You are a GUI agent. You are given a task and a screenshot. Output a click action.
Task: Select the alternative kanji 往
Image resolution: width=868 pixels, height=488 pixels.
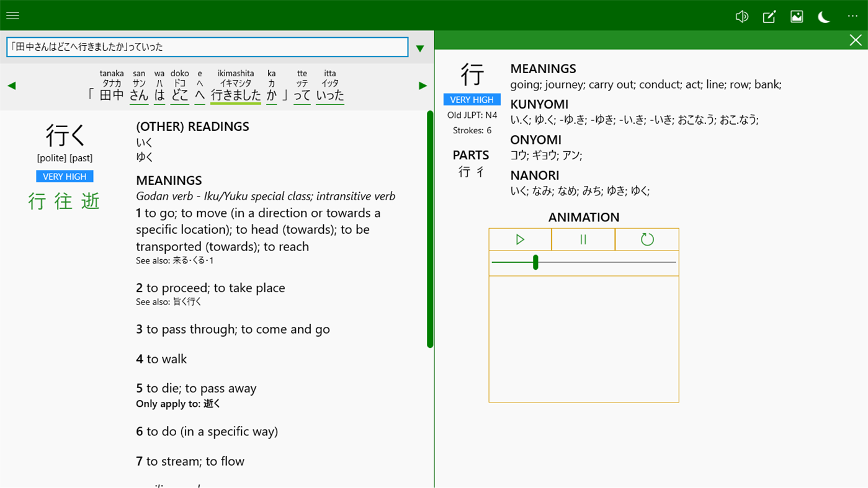tap(63, 201)
